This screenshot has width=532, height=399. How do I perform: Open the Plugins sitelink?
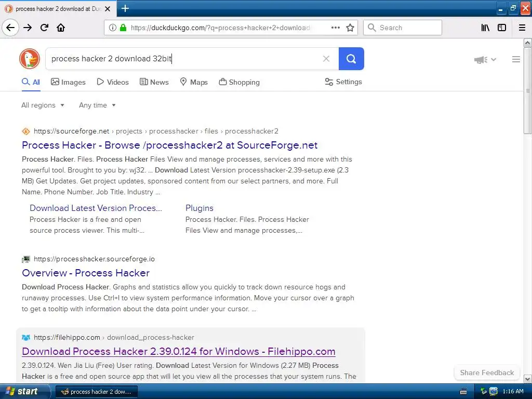(x=199, y=208)
